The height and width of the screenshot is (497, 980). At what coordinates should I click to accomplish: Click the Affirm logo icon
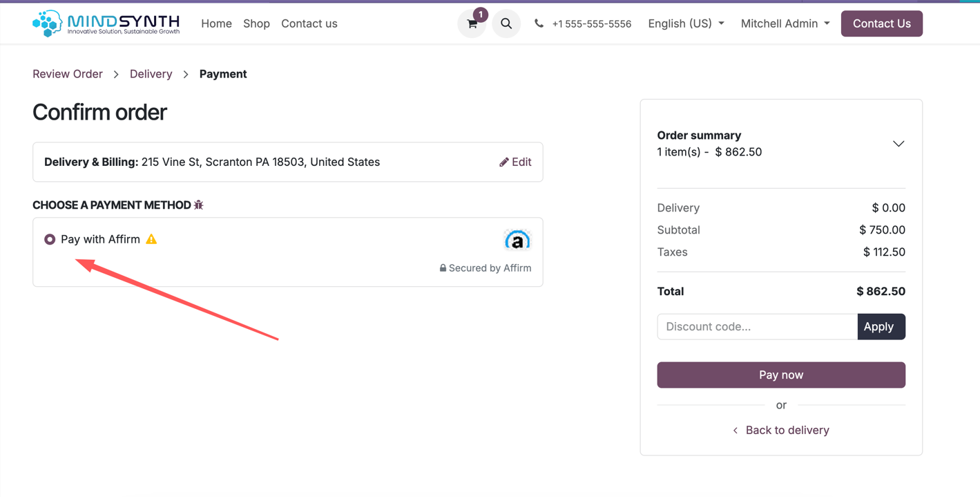(x=517, y=240)
